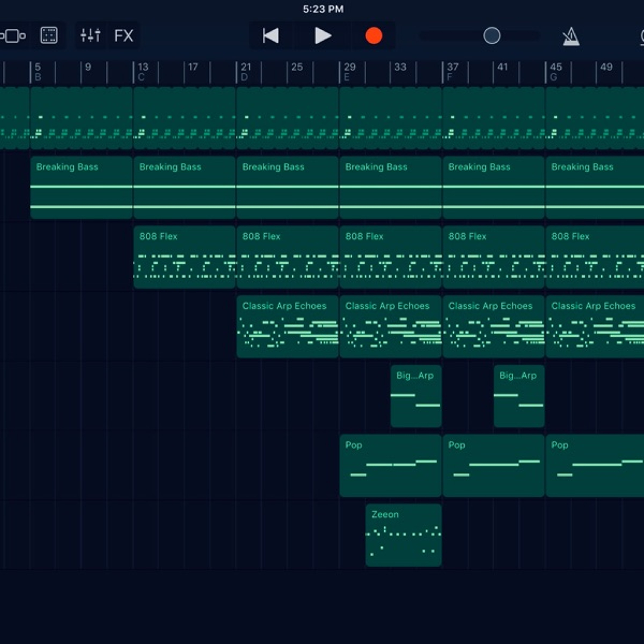
Task: Select Breaking Bass region at bar 37
Action: tap(494, 187)
